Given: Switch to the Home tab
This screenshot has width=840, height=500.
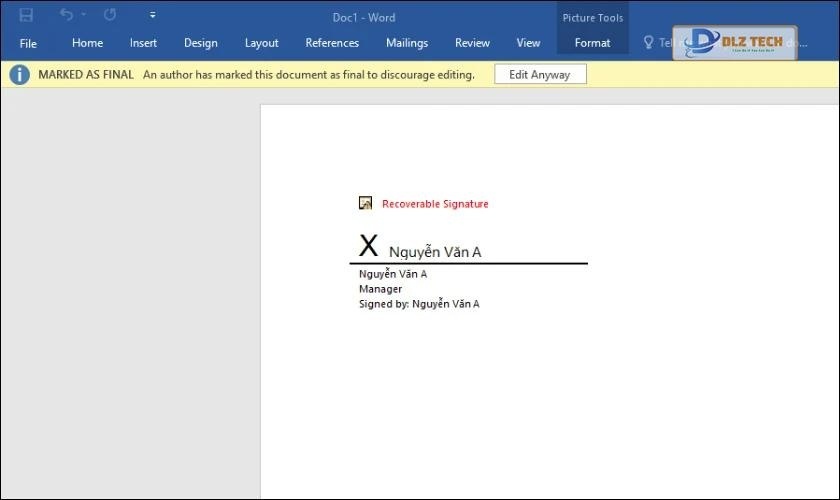Looking at the screenshot, I should (87, 43).
